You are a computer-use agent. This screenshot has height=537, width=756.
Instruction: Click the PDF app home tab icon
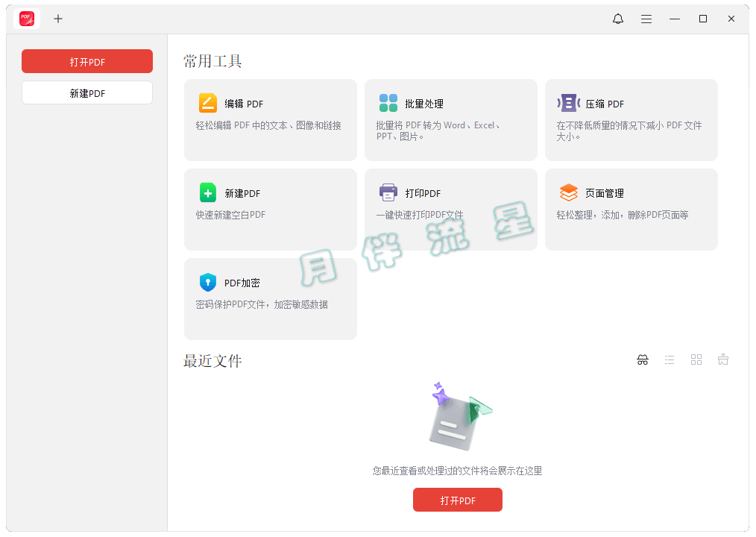tap(27, 19)
